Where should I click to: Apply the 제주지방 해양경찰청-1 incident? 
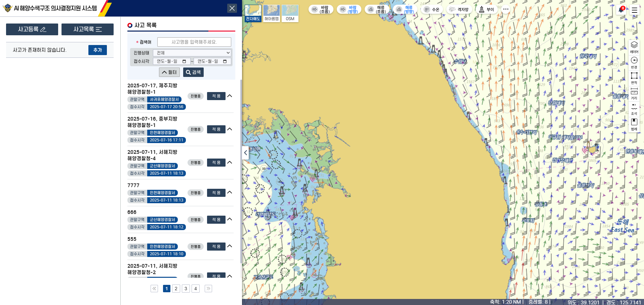216,96
